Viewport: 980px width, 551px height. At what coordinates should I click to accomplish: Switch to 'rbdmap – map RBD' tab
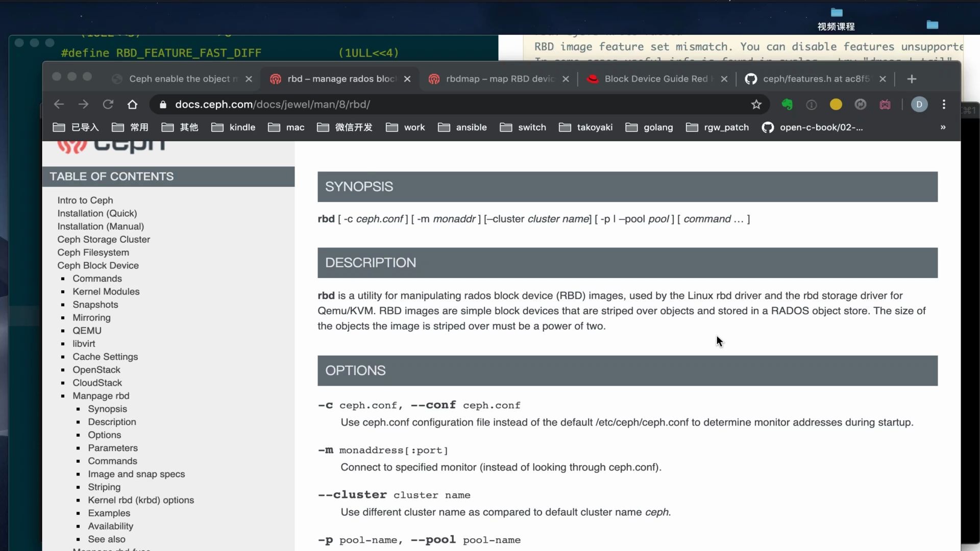coord(499,79)
